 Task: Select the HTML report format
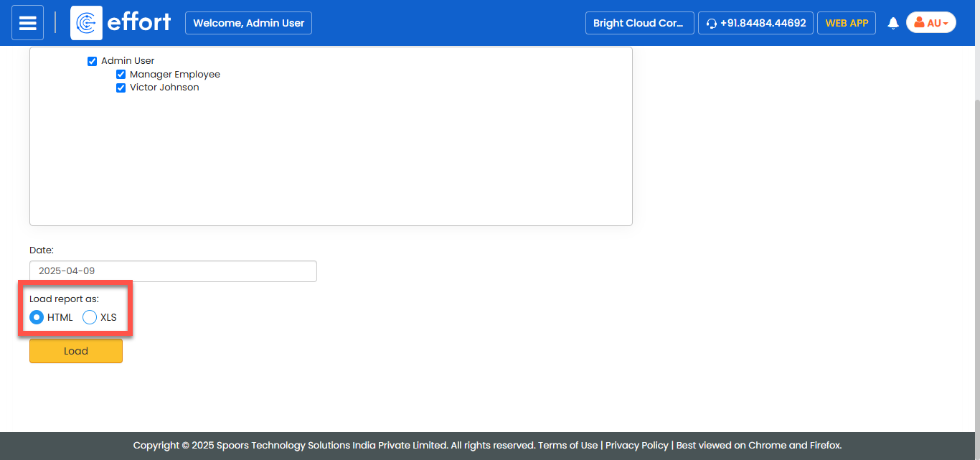coord(37,317)
